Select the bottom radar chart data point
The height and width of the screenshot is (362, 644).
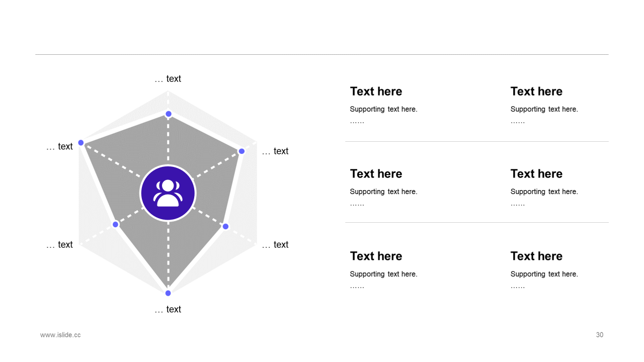pyautogui.click(x=168, y=293)
